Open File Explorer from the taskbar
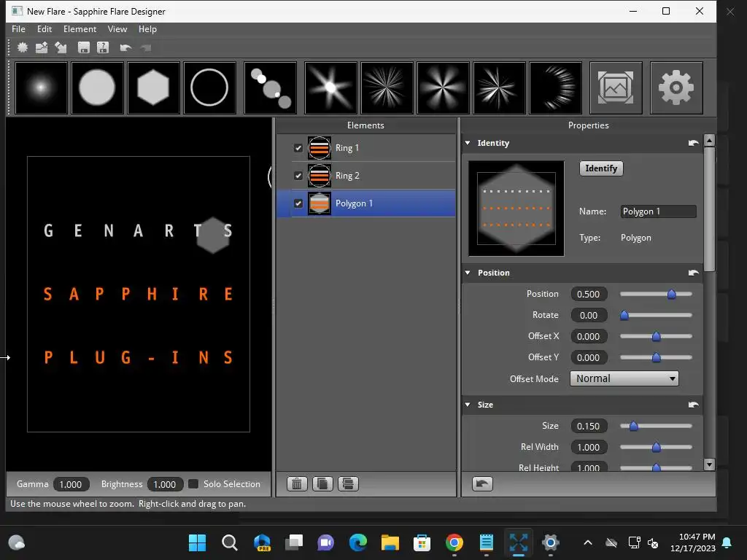Viewport: 747px width, 560px height. (390, 542)
